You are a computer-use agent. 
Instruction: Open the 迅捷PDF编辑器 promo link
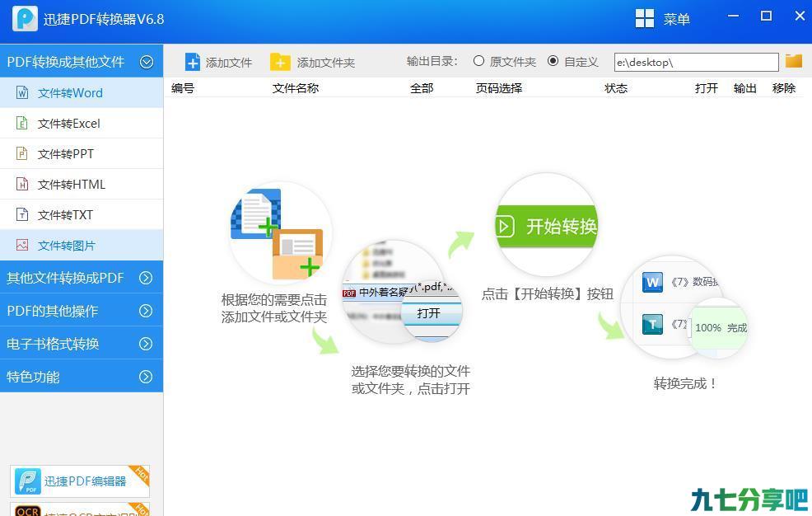[85, 481]
